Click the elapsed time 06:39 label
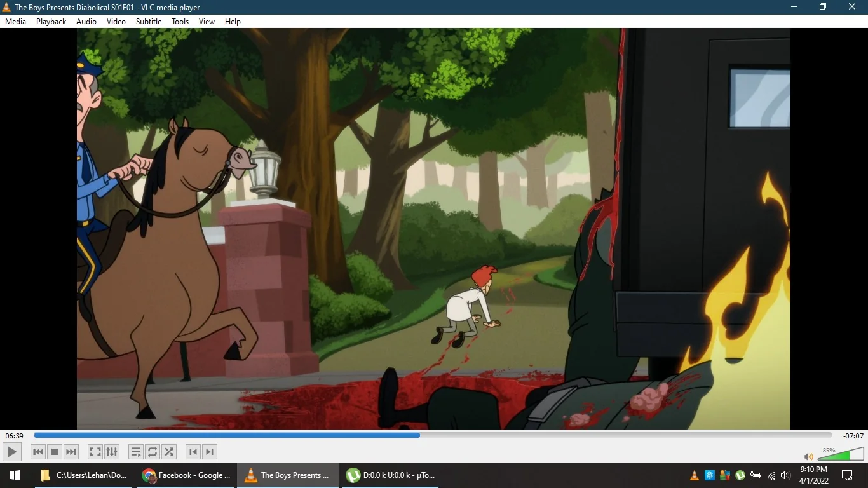The height and width of the screenshot is (488, 868). coord(14,436)
